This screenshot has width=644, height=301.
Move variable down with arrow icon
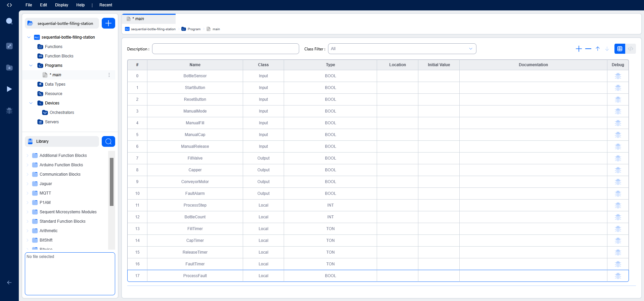click(607, 49)
